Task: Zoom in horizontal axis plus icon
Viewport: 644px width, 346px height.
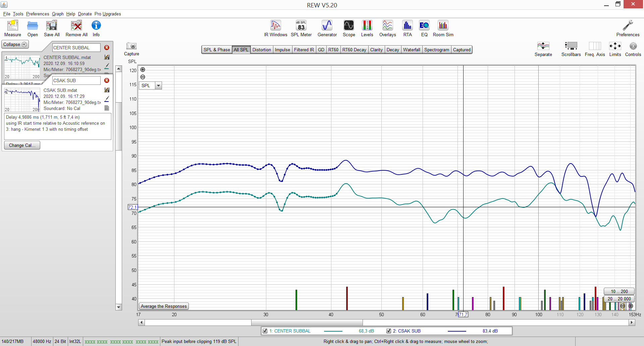Action: (631, 306)
